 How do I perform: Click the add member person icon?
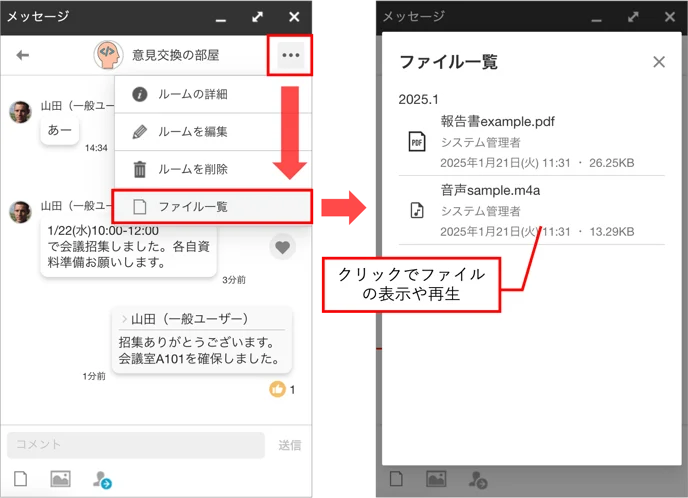tap(102, 480)
